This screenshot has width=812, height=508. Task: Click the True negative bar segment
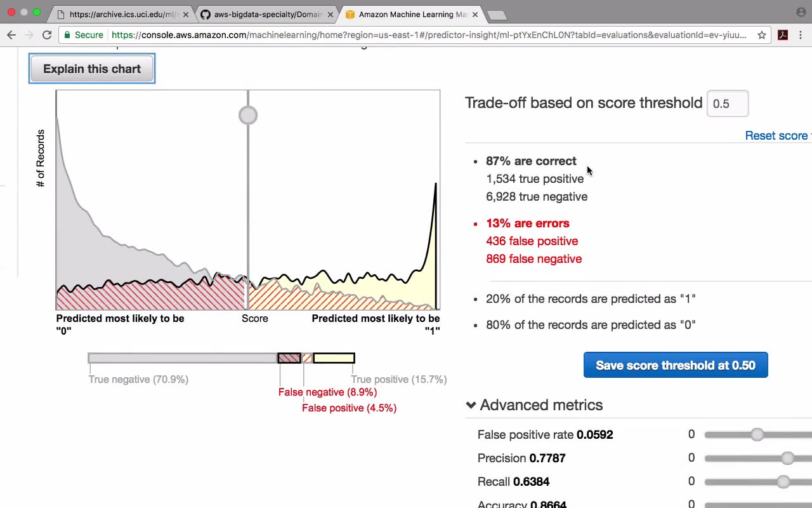183,358
